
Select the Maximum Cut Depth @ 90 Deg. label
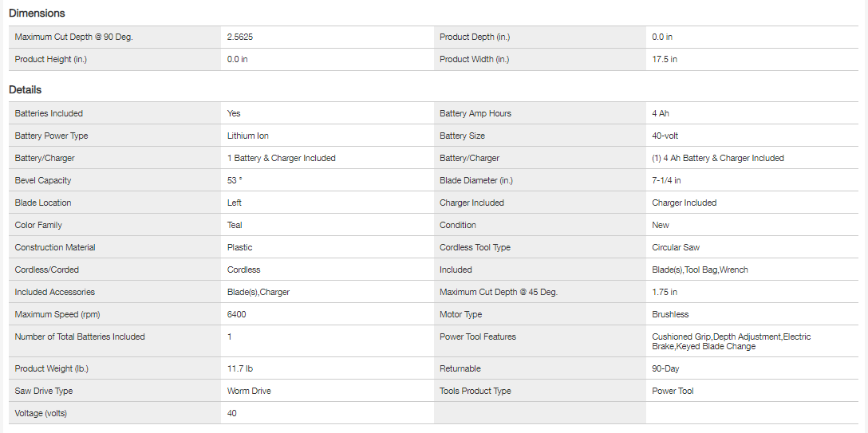(73, 37)
